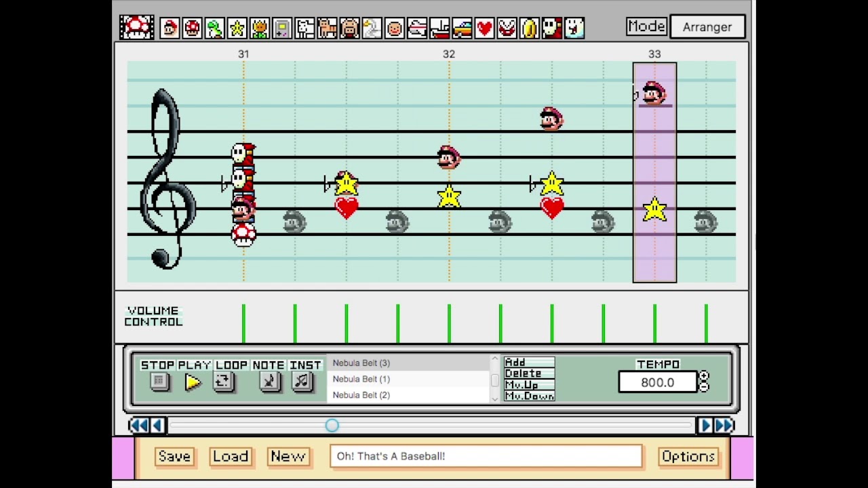Viewport: 868px width, 488px height.
Task: Click the arrangement list scroll up arrow
Action: click(x=494, y=359)
